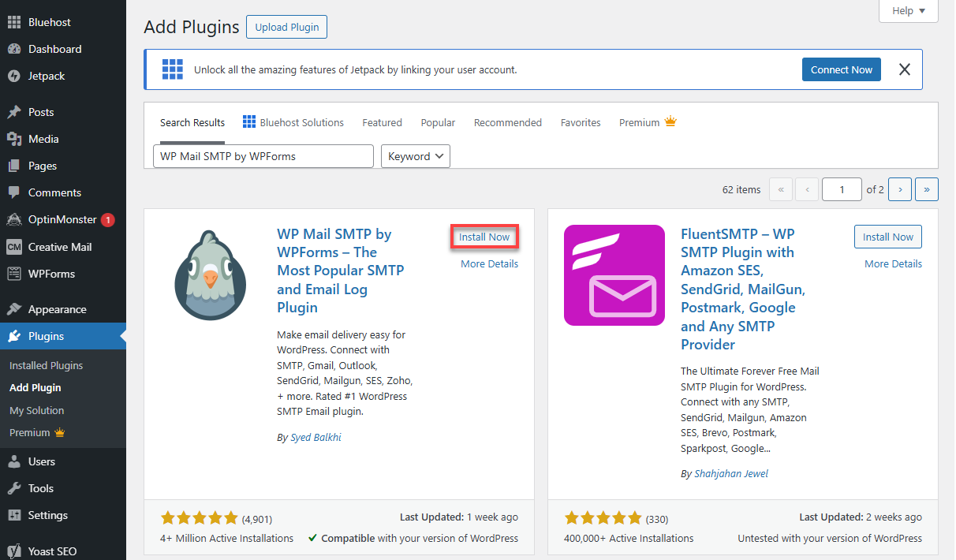
Task: Install the WP Mail SMTP plugin
Action: 484,236
